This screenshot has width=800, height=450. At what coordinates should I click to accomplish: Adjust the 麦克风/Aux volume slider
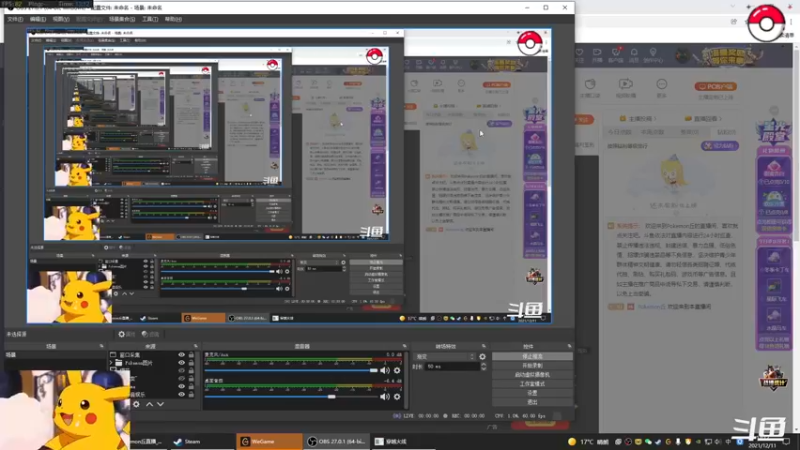pyautogui.click(x=291, y=370)
